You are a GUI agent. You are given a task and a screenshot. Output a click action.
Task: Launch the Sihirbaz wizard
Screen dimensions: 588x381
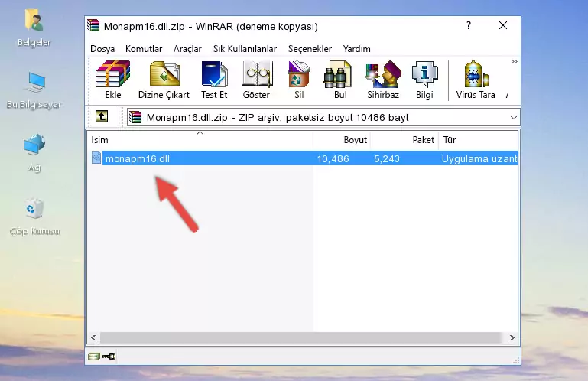click(383, 80)
